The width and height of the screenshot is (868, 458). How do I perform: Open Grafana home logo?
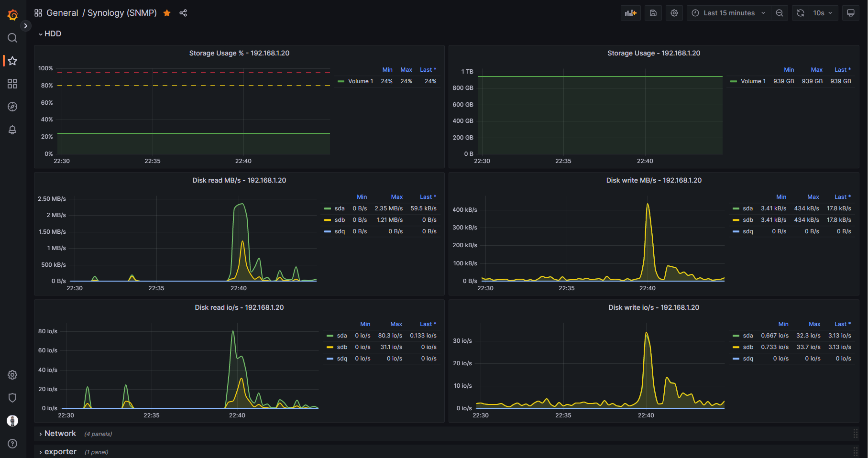pos(12,15)
